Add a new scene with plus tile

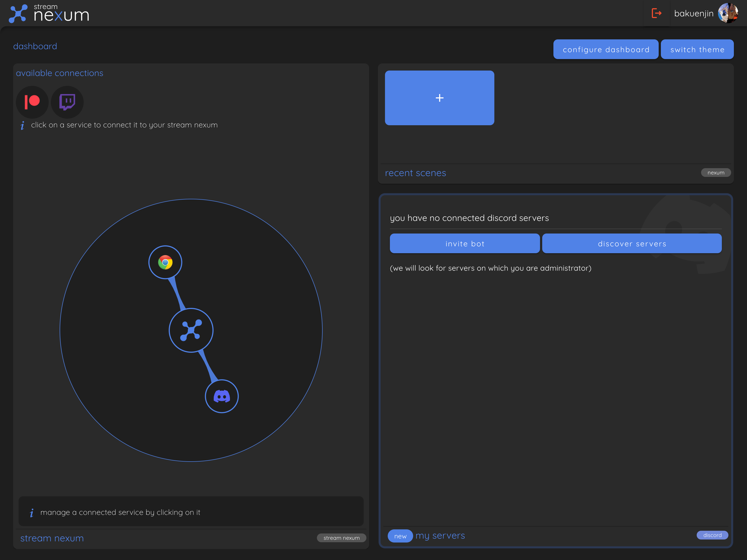point(439,98)
